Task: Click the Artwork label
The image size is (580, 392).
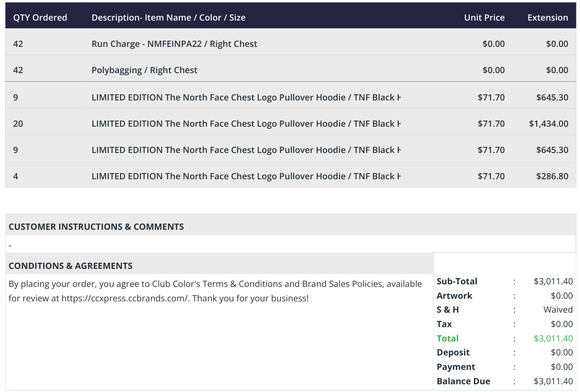Action: click(x=454, y=296)
